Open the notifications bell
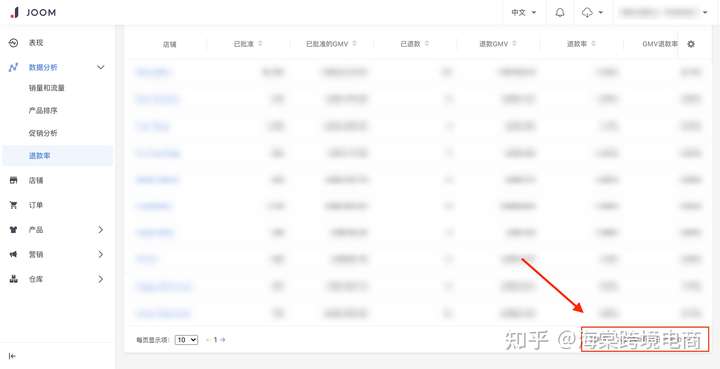This screenshot has width=720, height=369. coord(560,13)
